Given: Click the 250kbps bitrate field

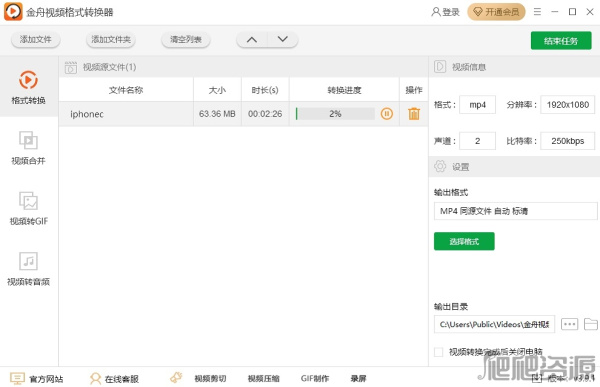Looking at the screenshot, I should (567, 141).
